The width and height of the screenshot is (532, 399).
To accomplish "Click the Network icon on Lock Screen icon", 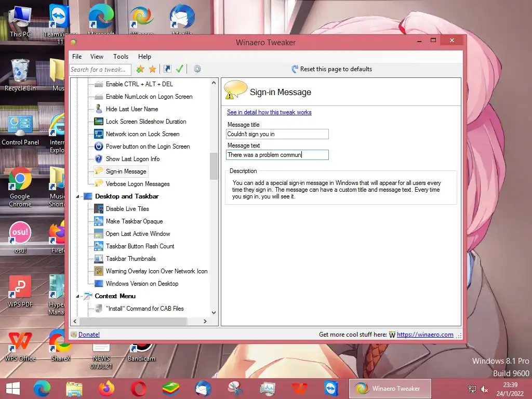I will coord(99,134).
